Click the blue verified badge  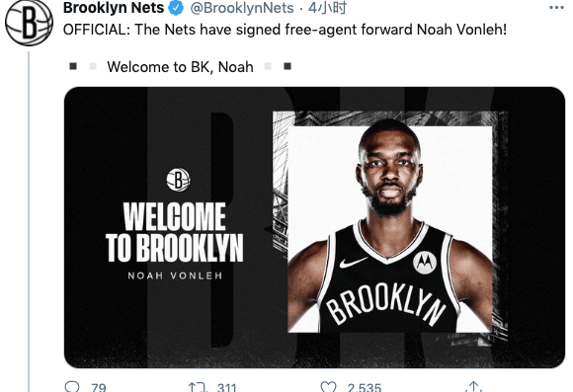(x=176, y=8)
